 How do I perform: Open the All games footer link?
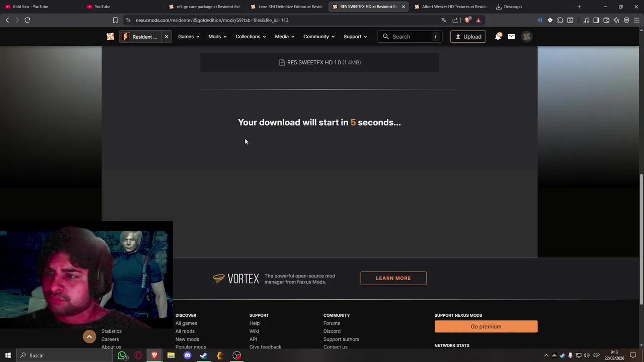click(x=186, y=323)
